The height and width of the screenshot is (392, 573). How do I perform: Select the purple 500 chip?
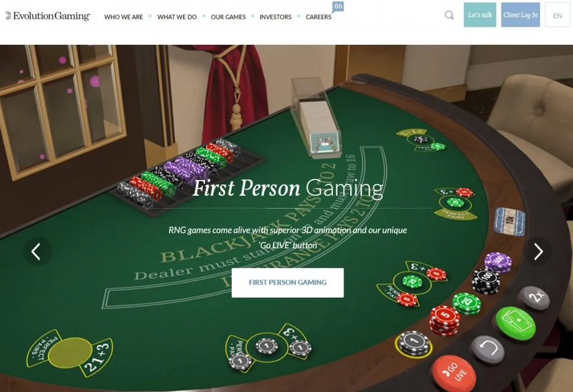pyautogui.click(x=497, y=262)
